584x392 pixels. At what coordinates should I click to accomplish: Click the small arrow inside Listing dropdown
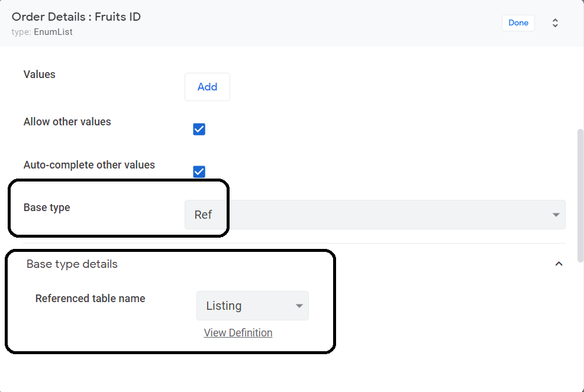click(299, 306)
